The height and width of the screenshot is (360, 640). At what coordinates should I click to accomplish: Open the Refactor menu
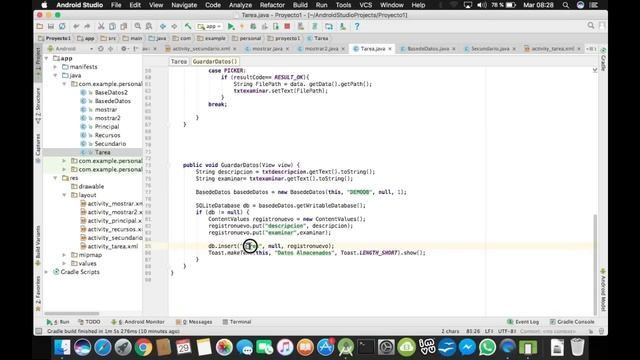[x=272, y=5]
